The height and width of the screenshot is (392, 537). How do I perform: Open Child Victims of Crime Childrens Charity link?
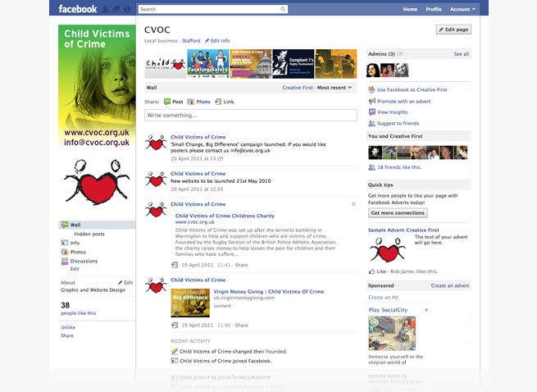pos(225,216)
